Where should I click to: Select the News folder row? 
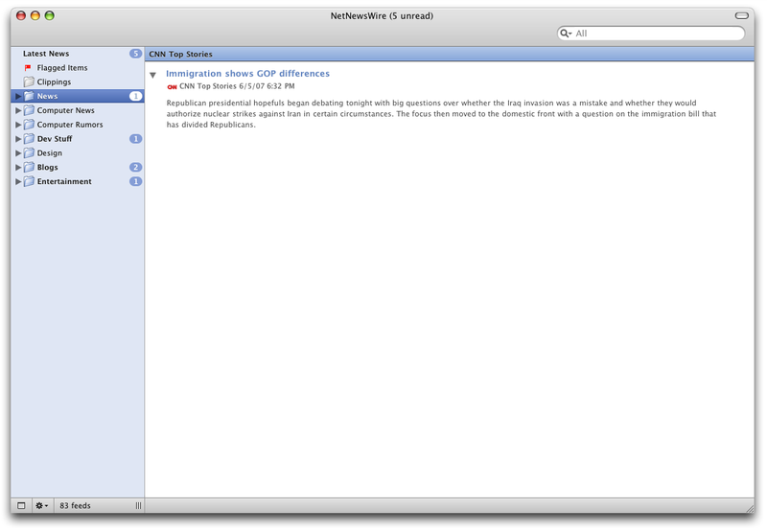78,96
